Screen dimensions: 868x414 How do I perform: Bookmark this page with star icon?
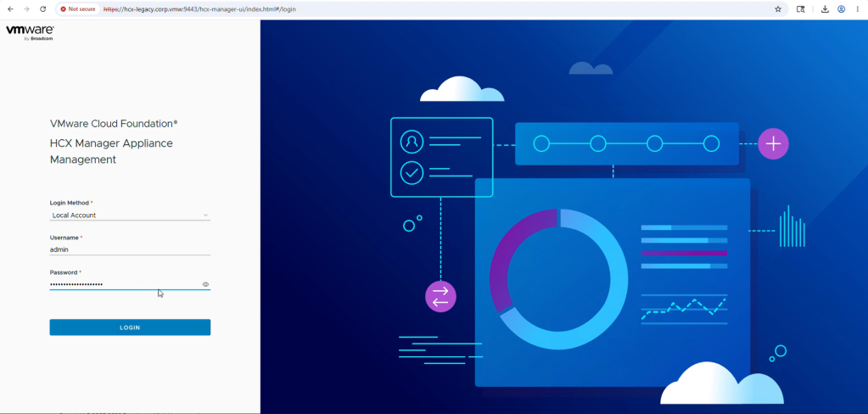click(x=778, y=8)
